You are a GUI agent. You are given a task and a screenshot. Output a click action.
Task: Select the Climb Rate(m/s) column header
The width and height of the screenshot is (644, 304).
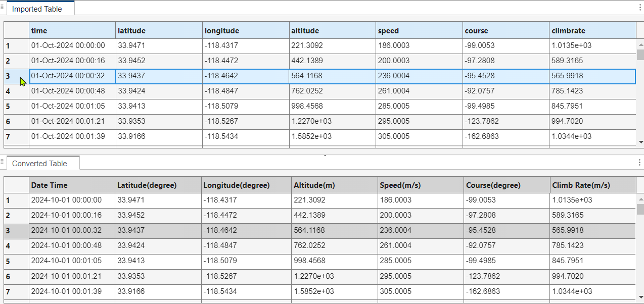click(593, 185)
